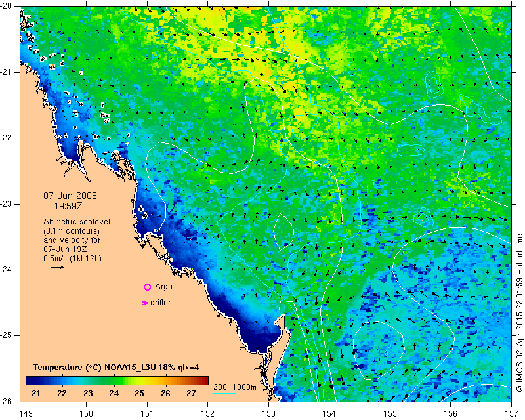The width and height of the screenshot is (525, 420).
Task: Click the magenta drifter legend marker
Action: tap(145, 303)
